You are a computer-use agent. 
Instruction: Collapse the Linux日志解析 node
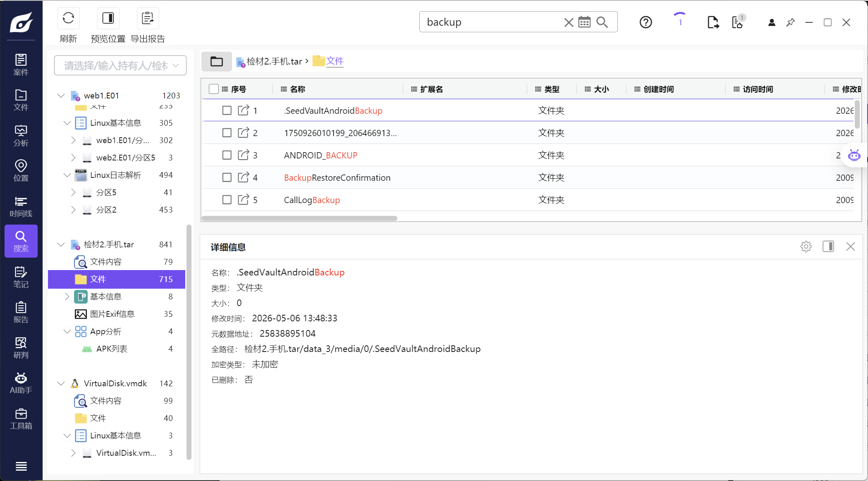[67, 175]
